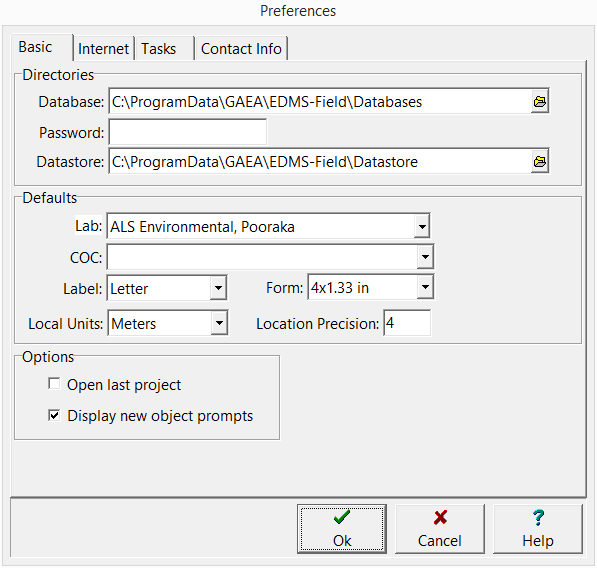The width and height of the screenshot is (597, 568).
Task: Expand the Lab dropdown list
Action: tap(422, 227)
